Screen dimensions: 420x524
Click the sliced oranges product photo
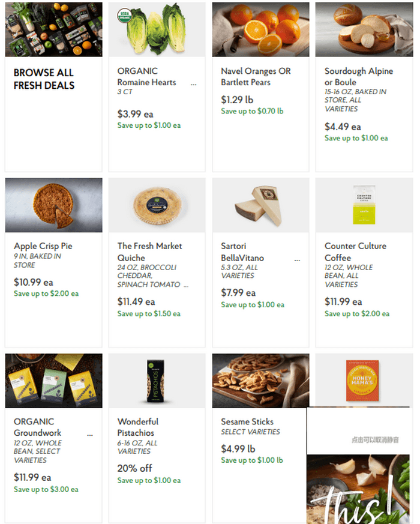tap(260, 28)
